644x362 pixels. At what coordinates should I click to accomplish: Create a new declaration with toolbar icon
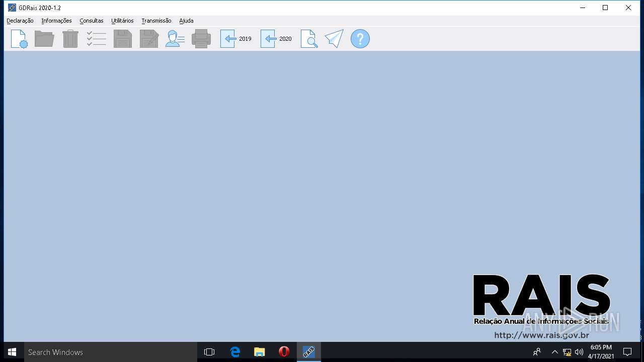pos(19,39)
